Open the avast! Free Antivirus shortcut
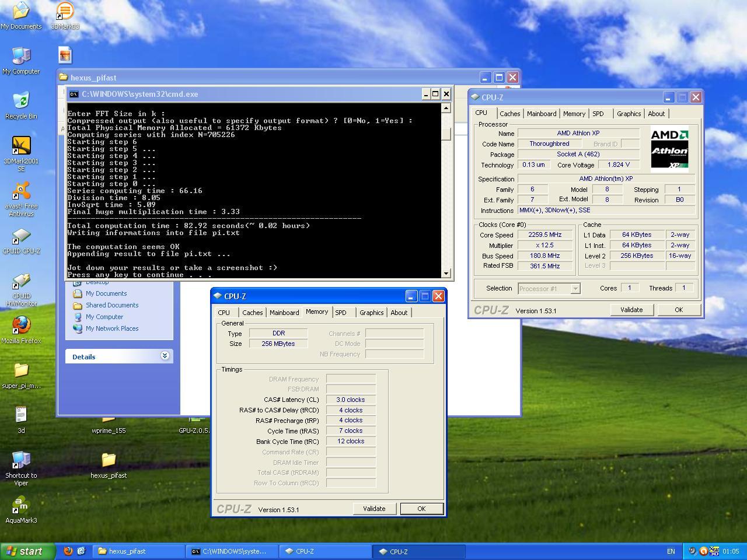The width and height of the screenshot is (747, 560). pyautogui.click(x=21, y=199)
